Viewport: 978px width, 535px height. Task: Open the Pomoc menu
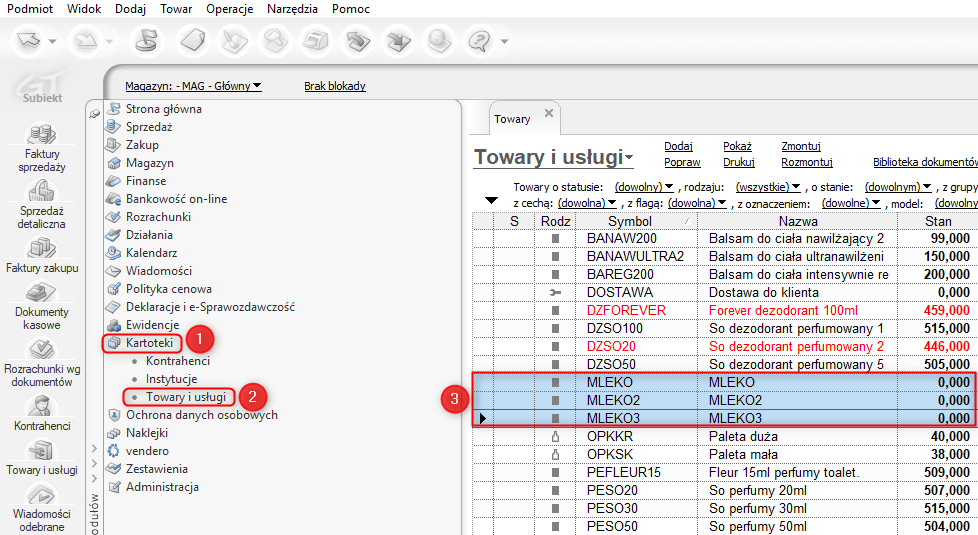[x=351, y=9]
